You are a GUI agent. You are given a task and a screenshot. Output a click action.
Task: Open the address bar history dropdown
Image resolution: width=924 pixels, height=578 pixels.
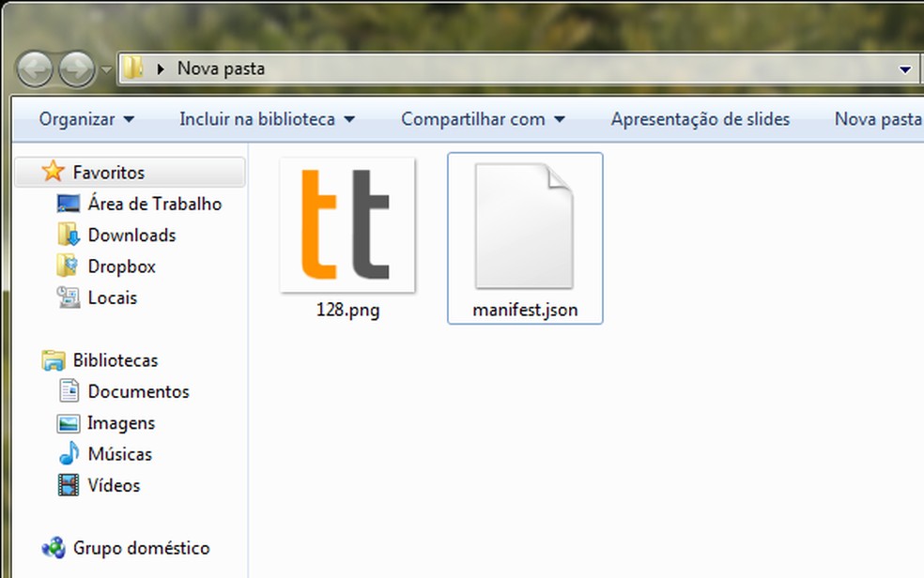tap(904, 68)
